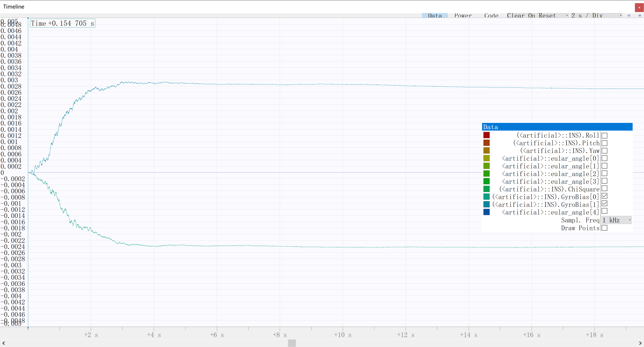
Task: Click the INS.ChiSquare green color swatch
Action: 486,189
